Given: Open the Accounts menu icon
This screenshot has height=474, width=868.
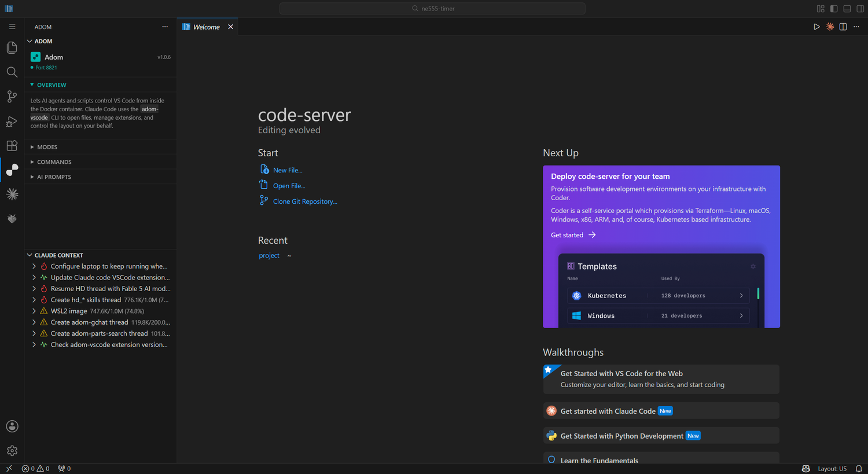Looking at the screenshot, I should coord(12,427).
